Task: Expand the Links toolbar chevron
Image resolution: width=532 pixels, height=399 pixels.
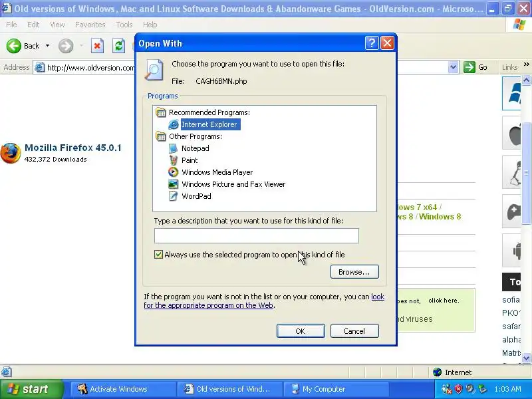Action: 527,65
